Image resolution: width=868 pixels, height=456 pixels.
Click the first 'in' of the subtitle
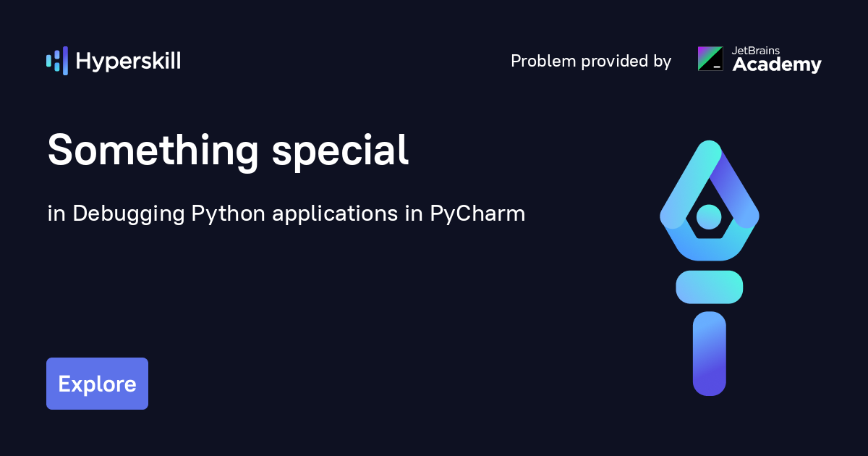tap(56, 214)
